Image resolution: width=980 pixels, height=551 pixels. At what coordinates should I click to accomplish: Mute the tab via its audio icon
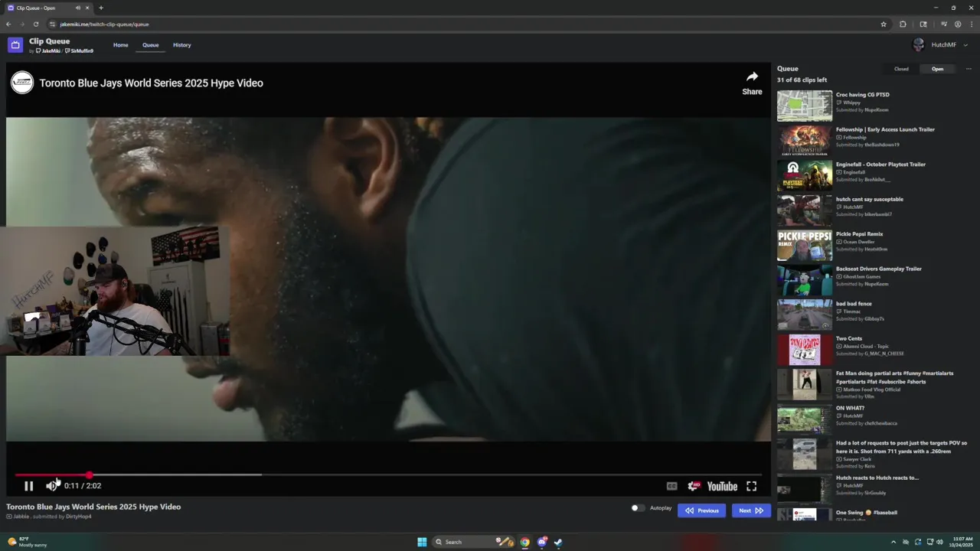[x=77, y=8]
